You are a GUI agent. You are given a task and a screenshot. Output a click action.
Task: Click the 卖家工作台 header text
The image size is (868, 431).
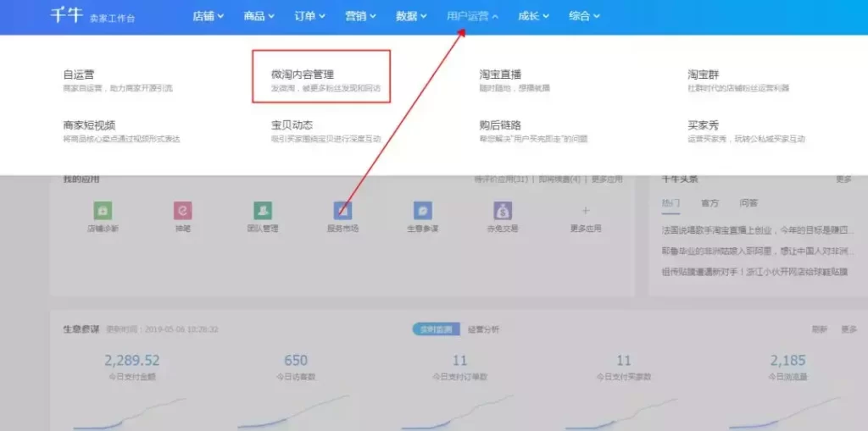113,19
